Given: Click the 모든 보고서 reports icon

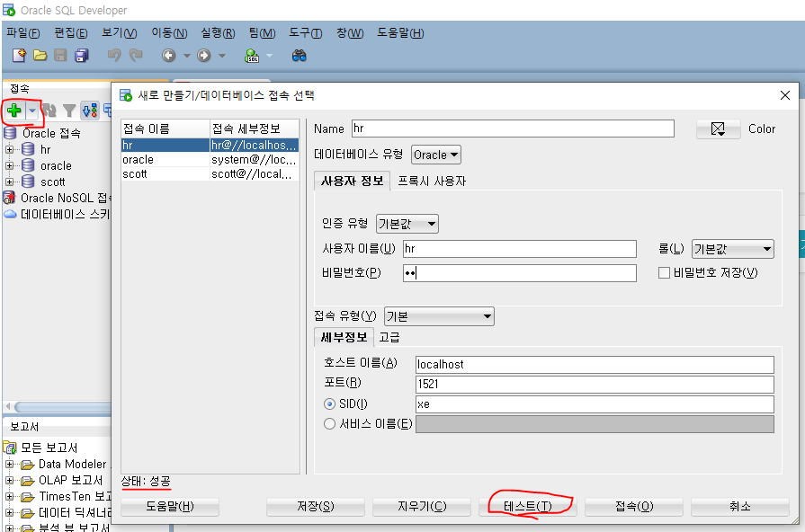Looking at the screenshot, I should point(10,448).
